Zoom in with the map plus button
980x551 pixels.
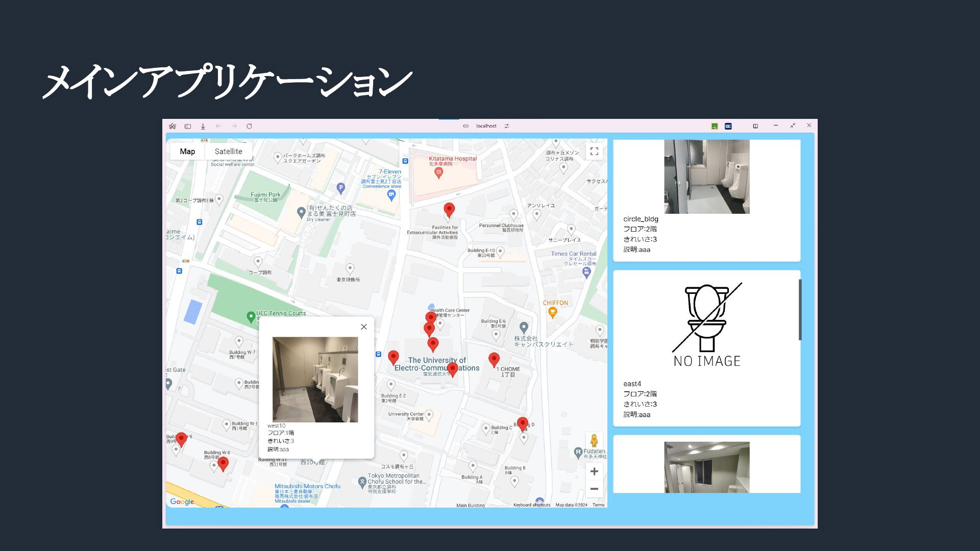tap(594, 471)
